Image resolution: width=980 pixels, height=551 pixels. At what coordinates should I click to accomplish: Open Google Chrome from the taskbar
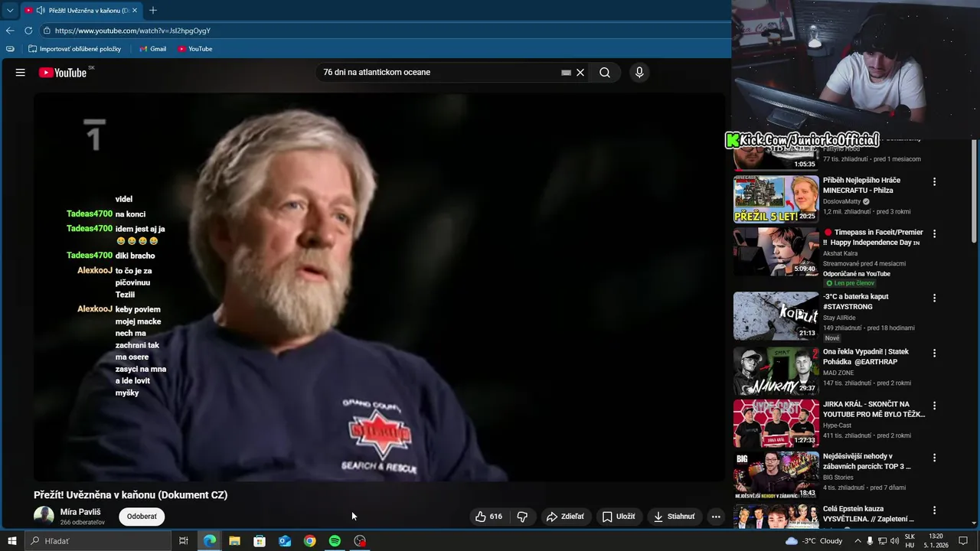[309, 541]
